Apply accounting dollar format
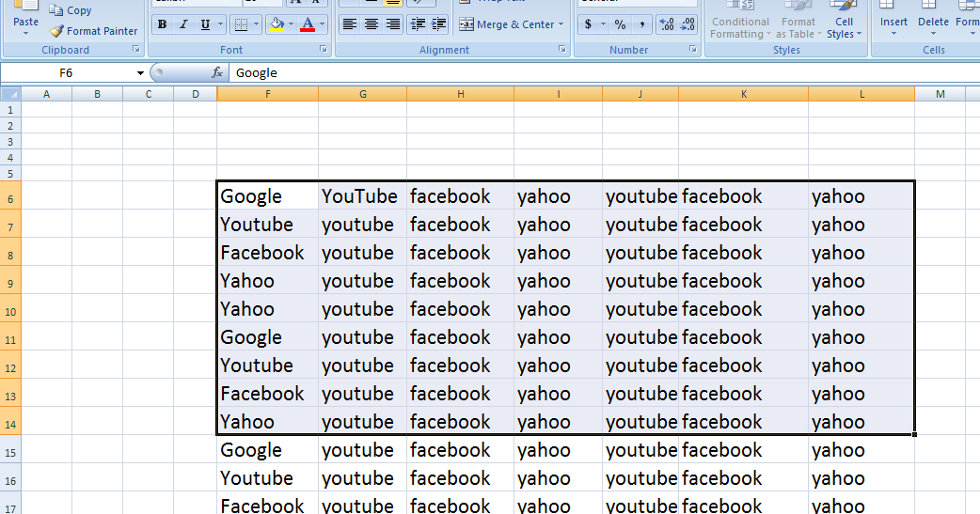This screenshot has height=514, width=980. 588,25
